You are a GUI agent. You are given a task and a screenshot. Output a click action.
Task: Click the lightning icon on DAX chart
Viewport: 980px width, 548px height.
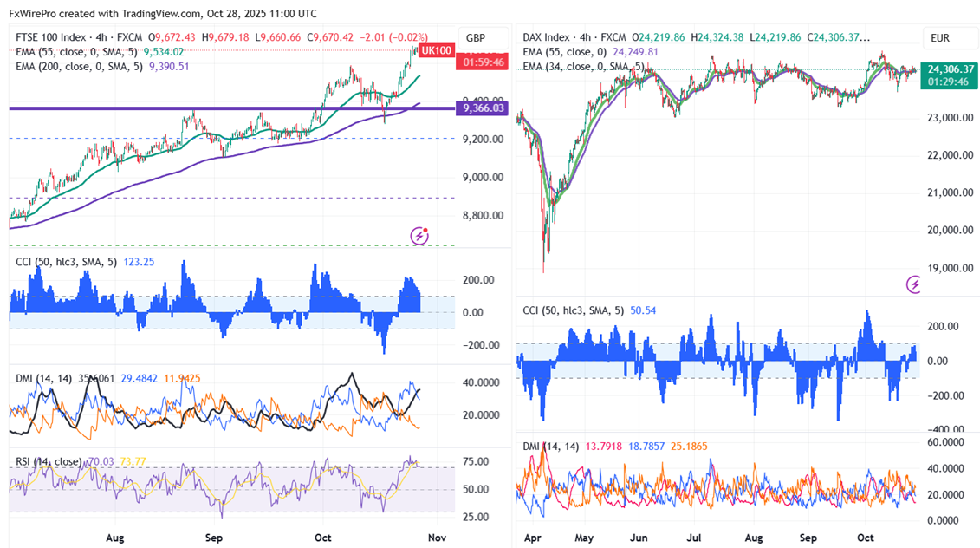[913, 285]
